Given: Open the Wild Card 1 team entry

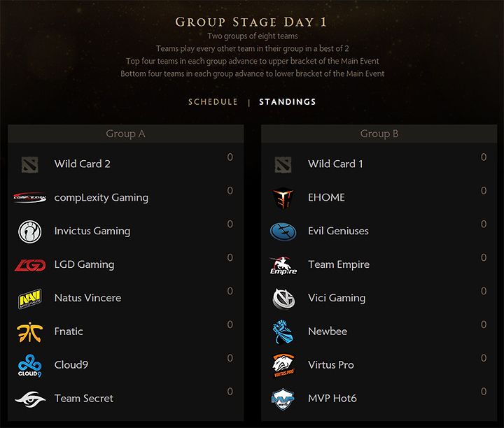Looking at the screenshot, I should (x=379, y=164).
